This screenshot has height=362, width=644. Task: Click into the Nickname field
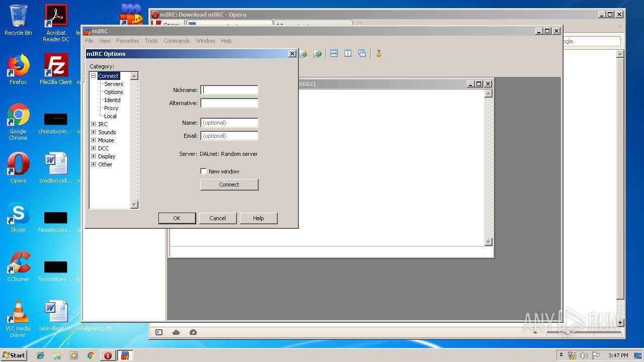click(x=229, y=90)
